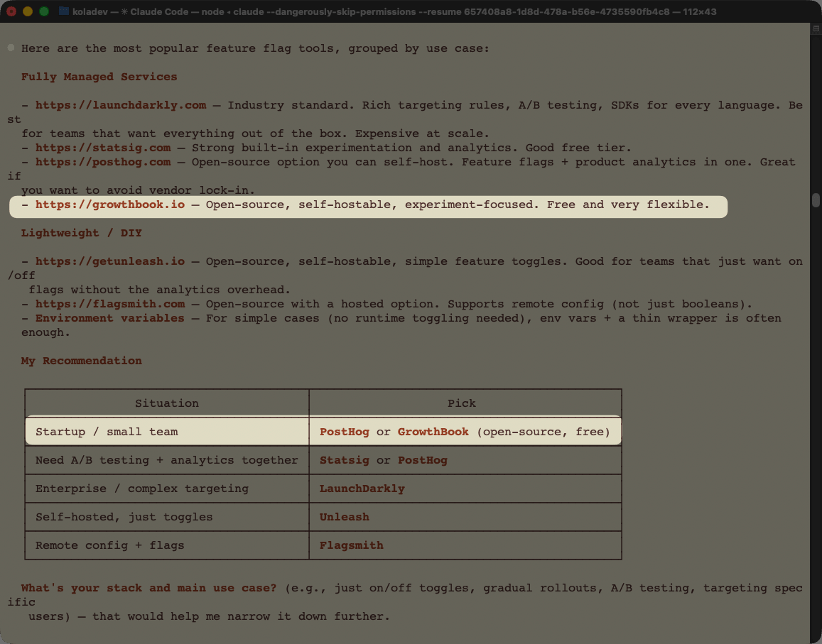
Task: Open the launchdarkly.com link
Action: (x=121, y=105)
